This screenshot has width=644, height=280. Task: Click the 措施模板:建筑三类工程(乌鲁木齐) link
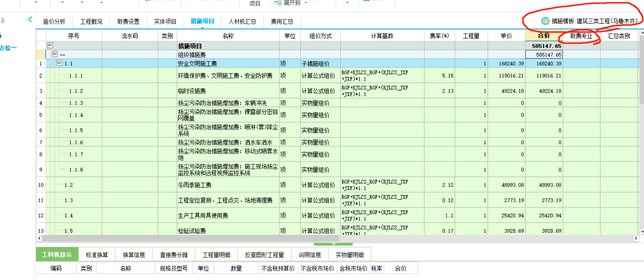(x=594, y=21)
